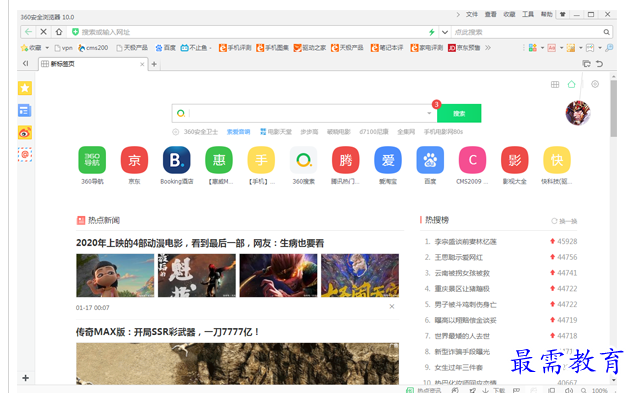Close the 新标签页 tab
The image size is (632, 393).
click(x=142, y=64)
